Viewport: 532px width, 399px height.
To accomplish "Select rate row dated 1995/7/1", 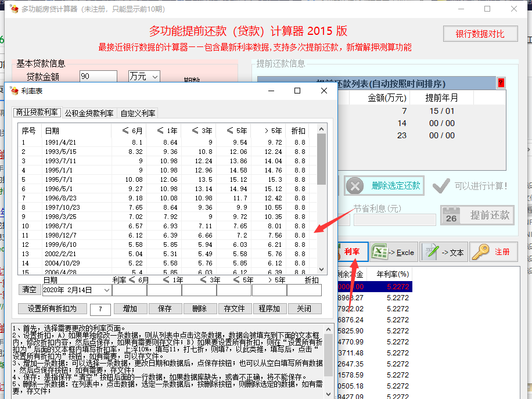I will point(167,179).
